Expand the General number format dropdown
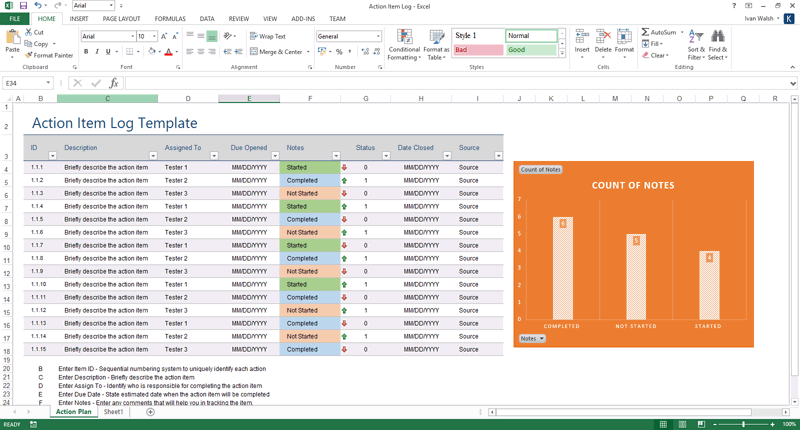The height and width of the screenshot is (430, 800). pos(378,36)
